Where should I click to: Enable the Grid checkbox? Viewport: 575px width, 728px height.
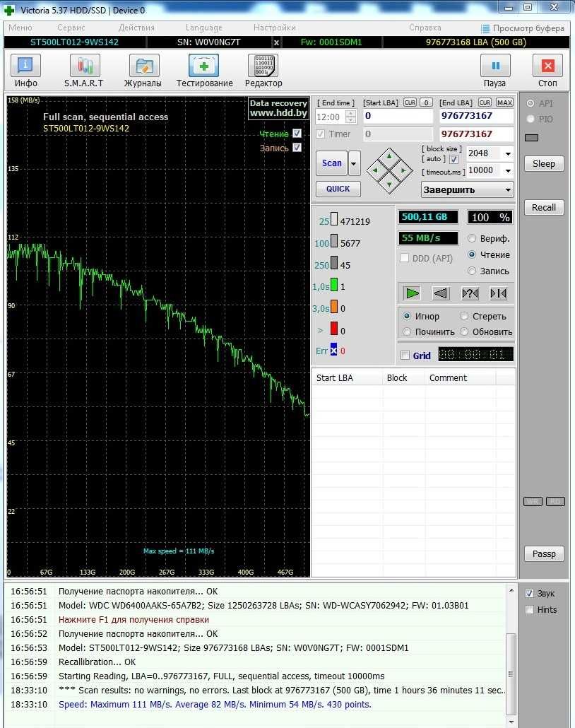coord(405,356)
